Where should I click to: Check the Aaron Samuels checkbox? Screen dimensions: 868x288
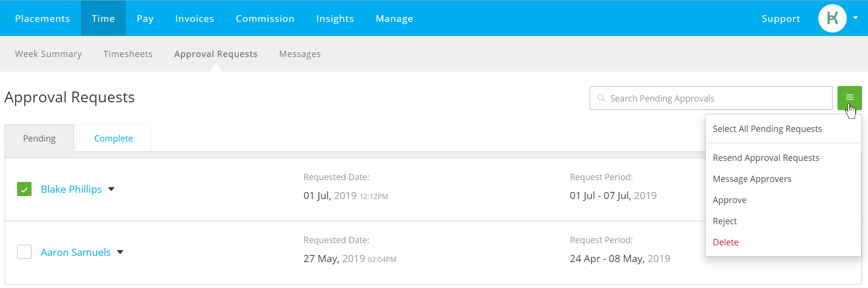click(24, 252)
